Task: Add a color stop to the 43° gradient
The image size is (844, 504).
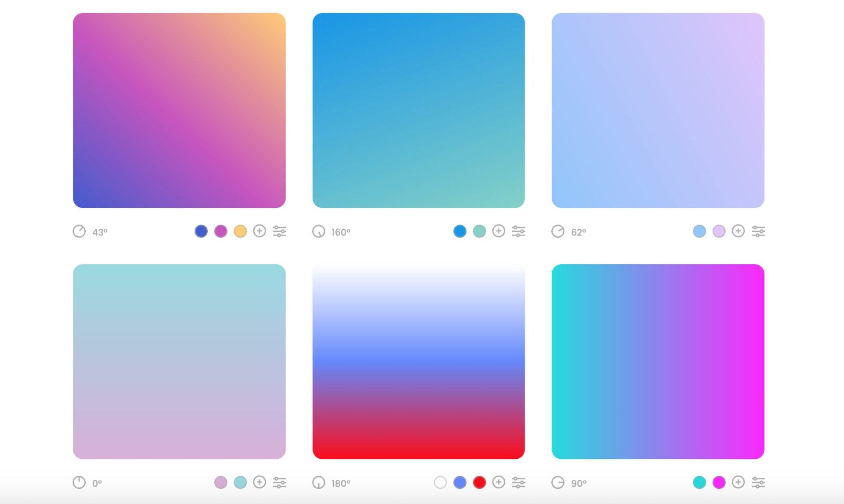Action: coord(260,231)
